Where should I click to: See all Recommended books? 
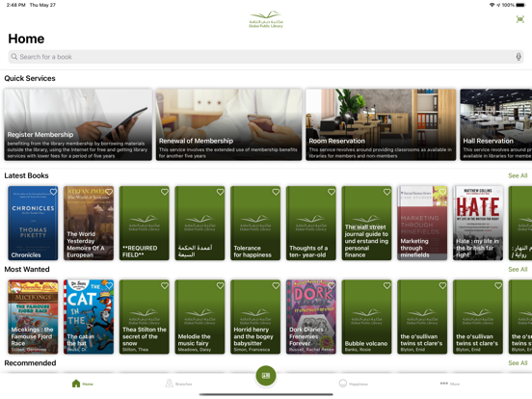pos(518,362)
